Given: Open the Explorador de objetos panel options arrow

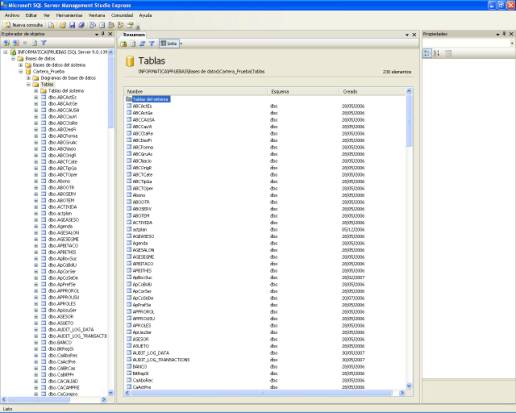Looking at the screenshot, I should [x=97, y=34].
